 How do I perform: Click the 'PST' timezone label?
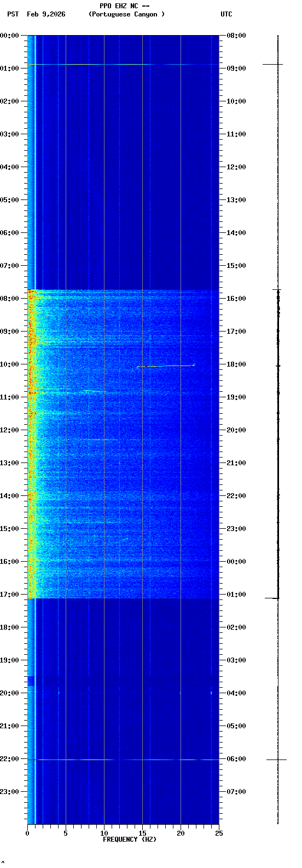click(13, 14)
